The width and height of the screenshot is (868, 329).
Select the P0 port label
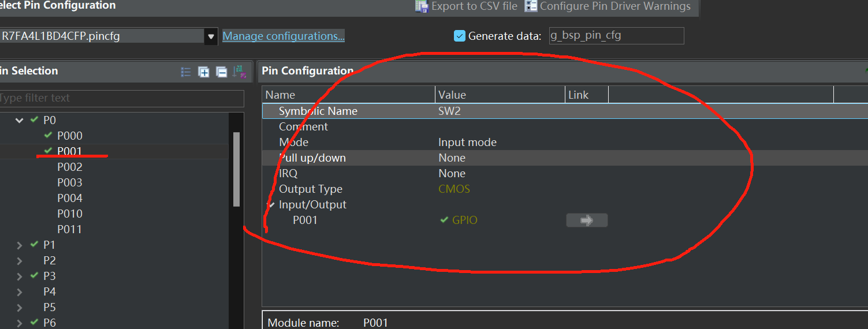coord(50,120)
